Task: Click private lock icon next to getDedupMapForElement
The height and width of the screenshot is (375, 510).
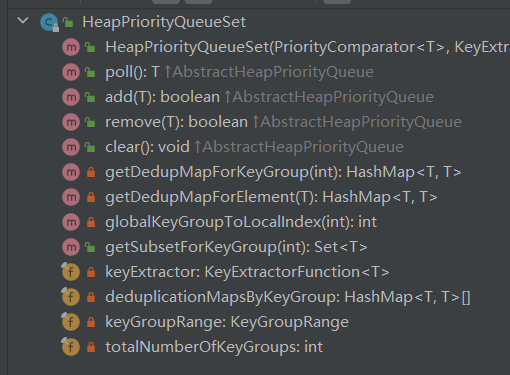Action: point(91,197)
